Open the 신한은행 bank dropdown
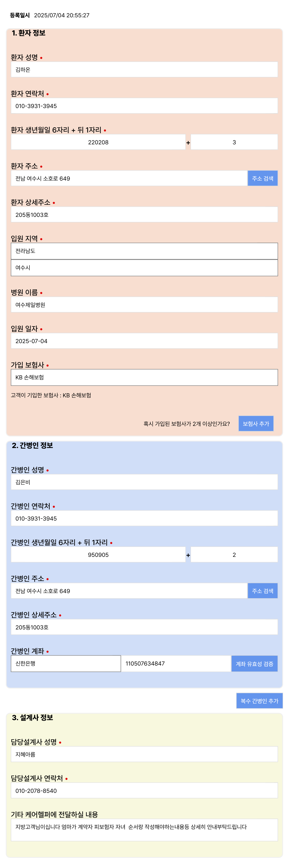This screenshot has width=289, height=868. [66, 663]
